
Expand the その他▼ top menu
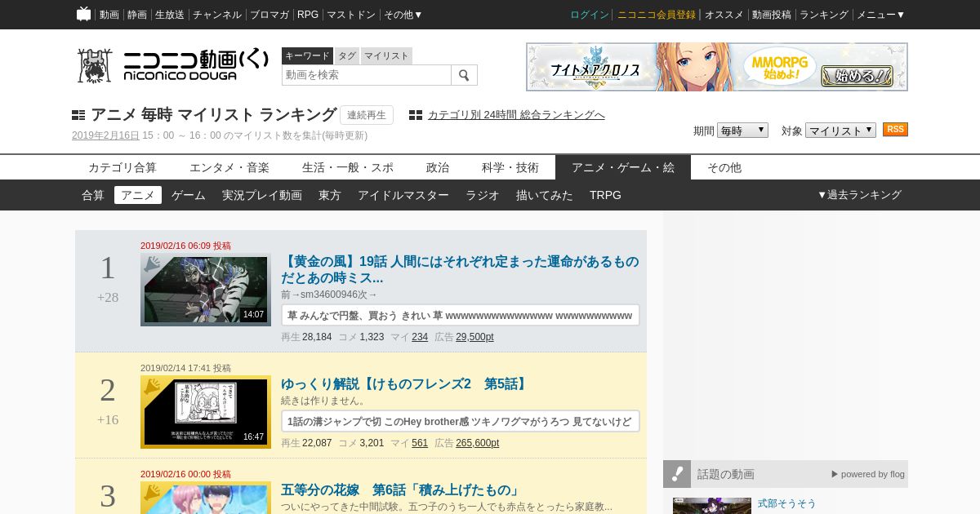(x=403, y=15)
